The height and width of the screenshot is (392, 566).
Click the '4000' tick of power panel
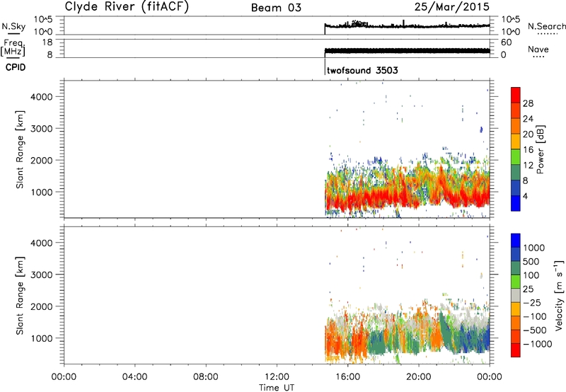tap(42, 97)
